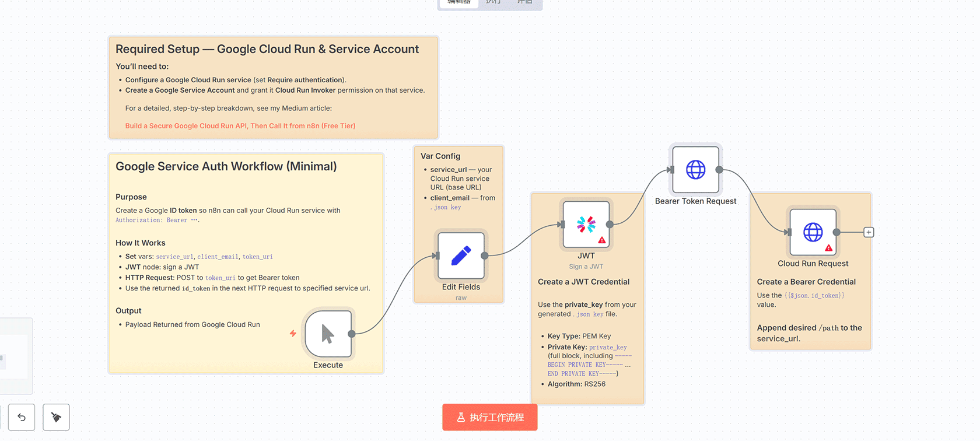Image resolution: width=980 pixels, height=441 pixels.
Task: Click the tidy-up broom button
Action: click(x=56, y=417)
